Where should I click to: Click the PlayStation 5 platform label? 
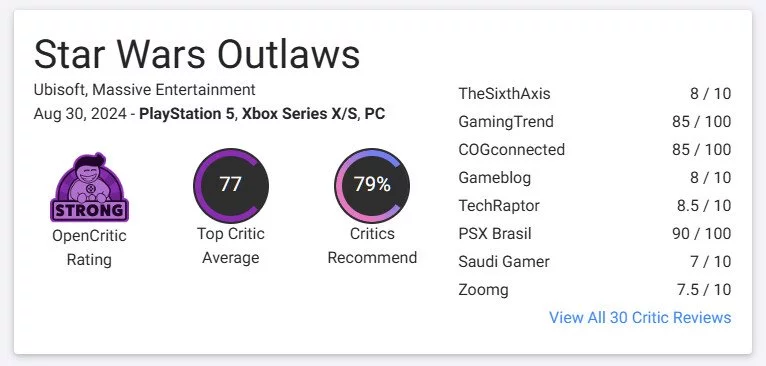[x=187, y=114]
